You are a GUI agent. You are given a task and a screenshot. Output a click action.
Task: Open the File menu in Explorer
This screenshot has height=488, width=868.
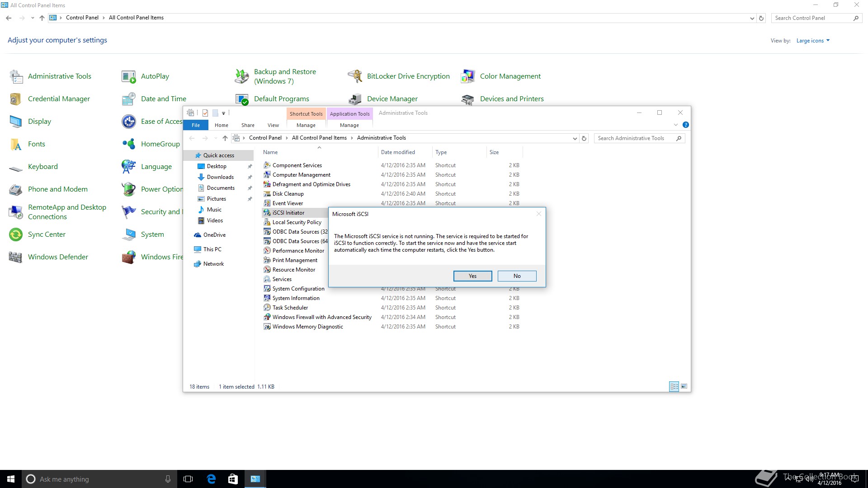[x=196, y=125]
